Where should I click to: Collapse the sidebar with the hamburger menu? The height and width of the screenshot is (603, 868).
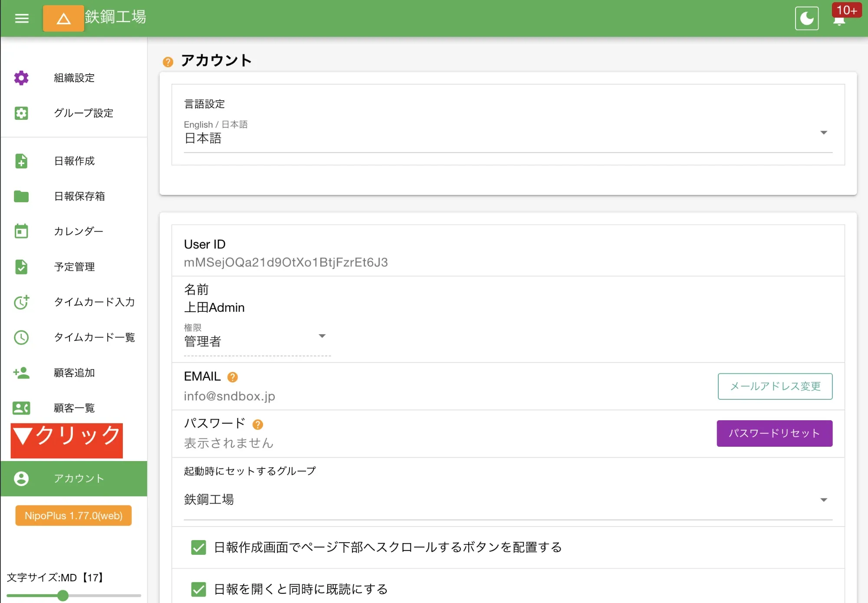[22, 18]
